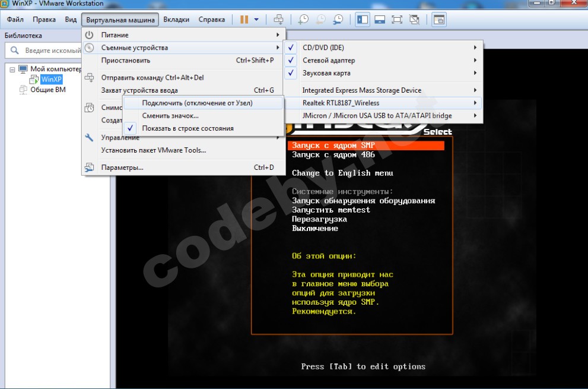588x389 pixels.
Task: Enter full screen mode from toolbar
Action: [x=398, y=20]
